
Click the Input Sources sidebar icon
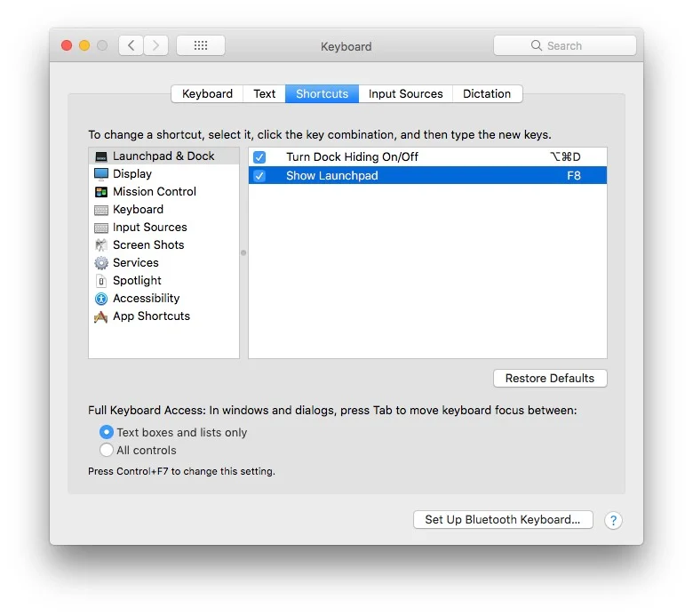(101, 228)
